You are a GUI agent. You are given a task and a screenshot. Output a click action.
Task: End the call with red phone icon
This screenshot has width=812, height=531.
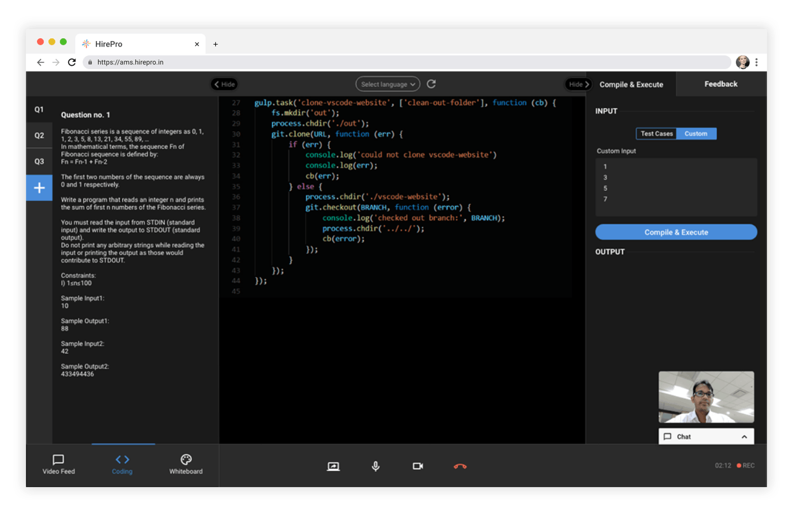pos(460,466)
